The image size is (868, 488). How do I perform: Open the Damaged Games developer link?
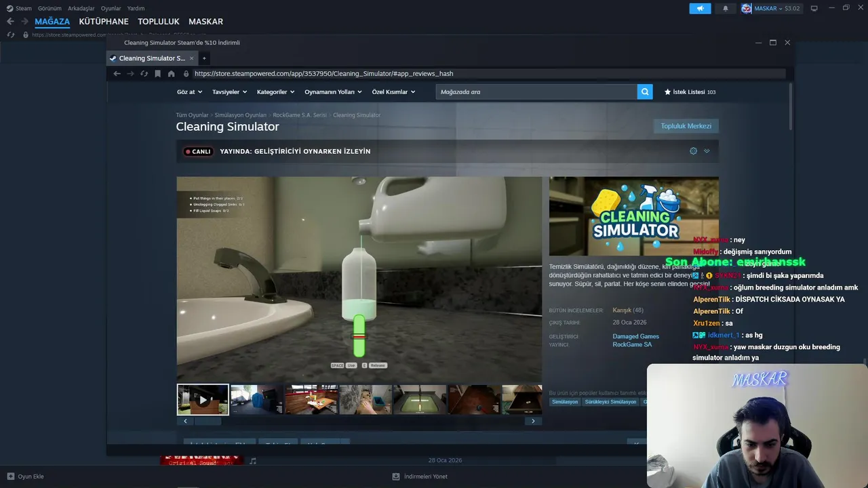[x=635, y=336]
